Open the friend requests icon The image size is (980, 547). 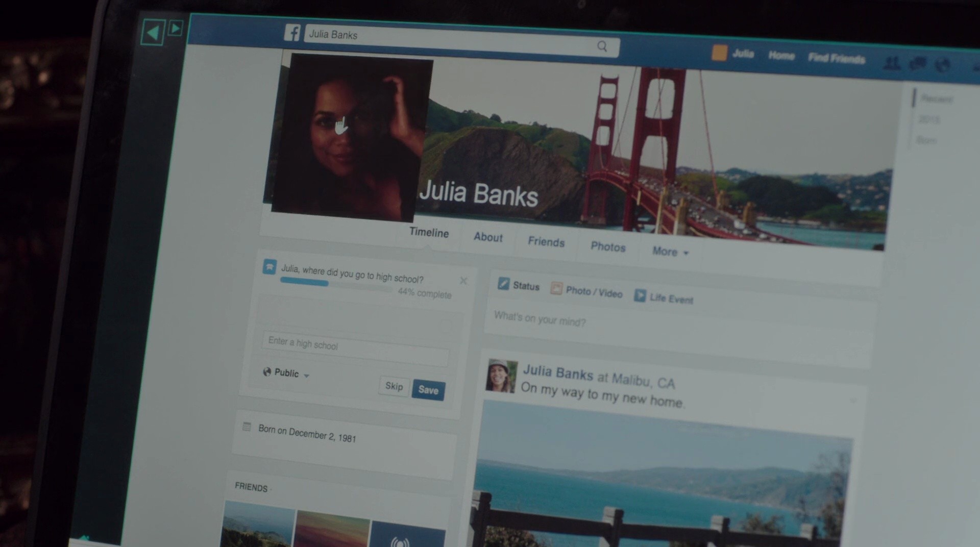click(x=892, y=63)
